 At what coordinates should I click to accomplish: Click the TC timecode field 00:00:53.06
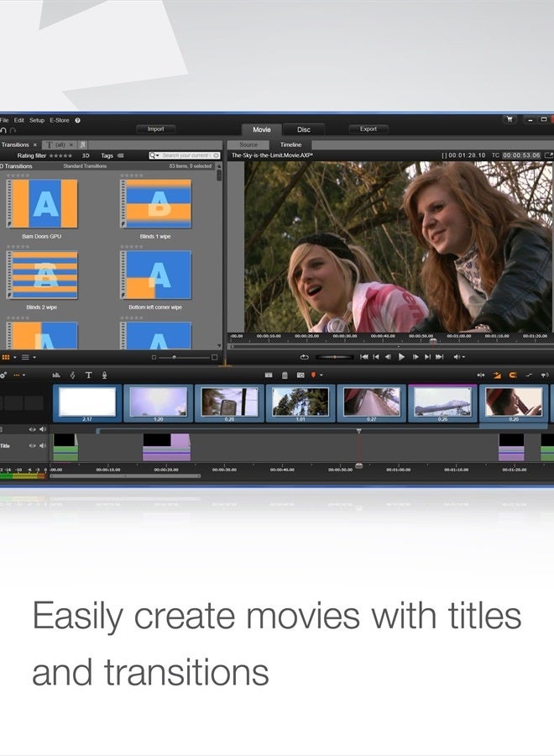522,155
